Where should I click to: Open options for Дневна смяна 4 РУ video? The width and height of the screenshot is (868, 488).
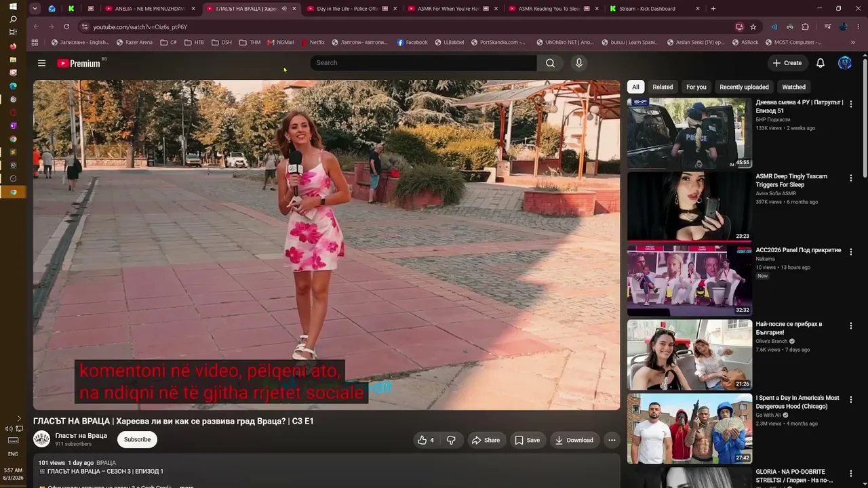pos(851,104)
